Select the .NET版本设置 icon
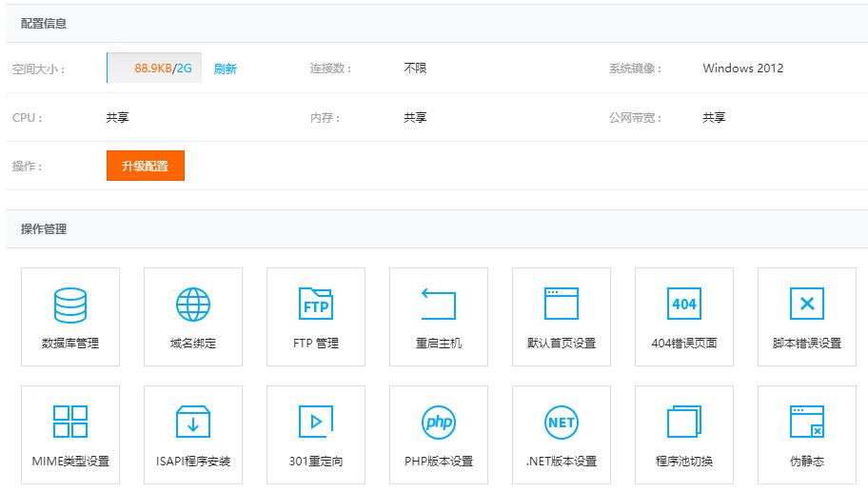The image size is (868, 492). click(x=562, y=423)
